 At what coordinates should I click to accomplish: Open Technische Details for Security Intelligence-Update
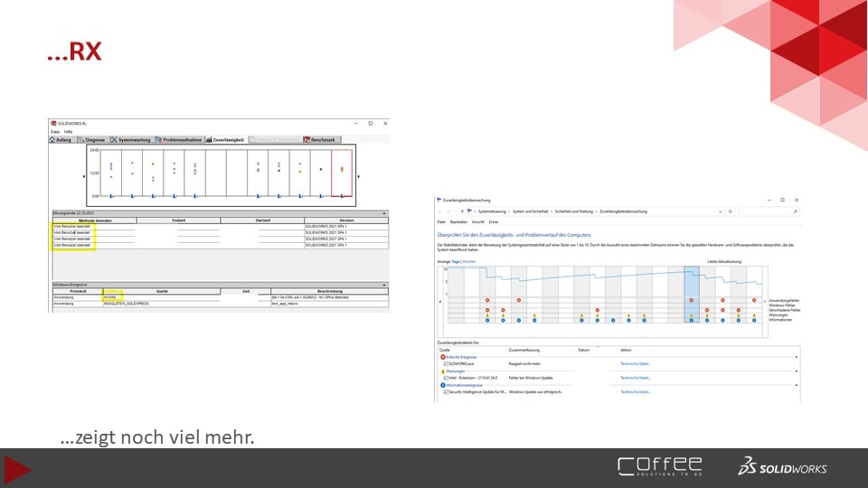(635, 391)
